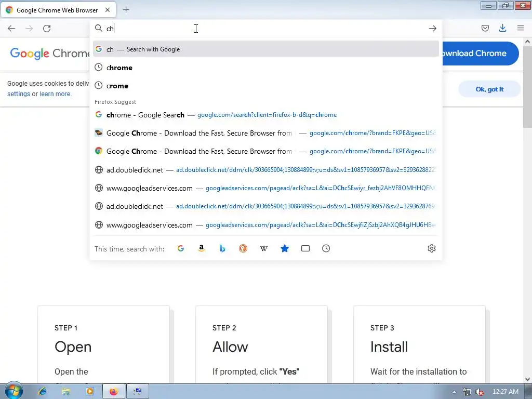The image size is (532, 399).
Task: Search in open Tabs icon
Action: pos(305,248)
